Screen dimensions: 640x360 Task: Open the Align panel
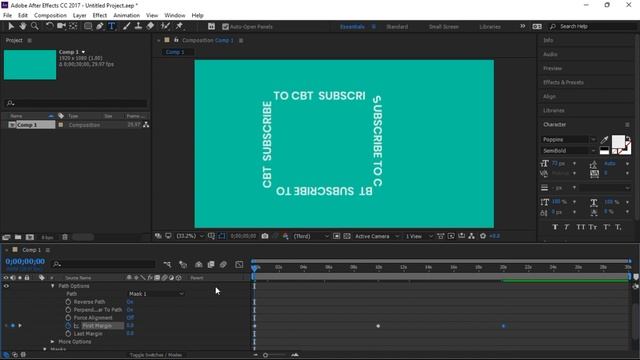549,96
